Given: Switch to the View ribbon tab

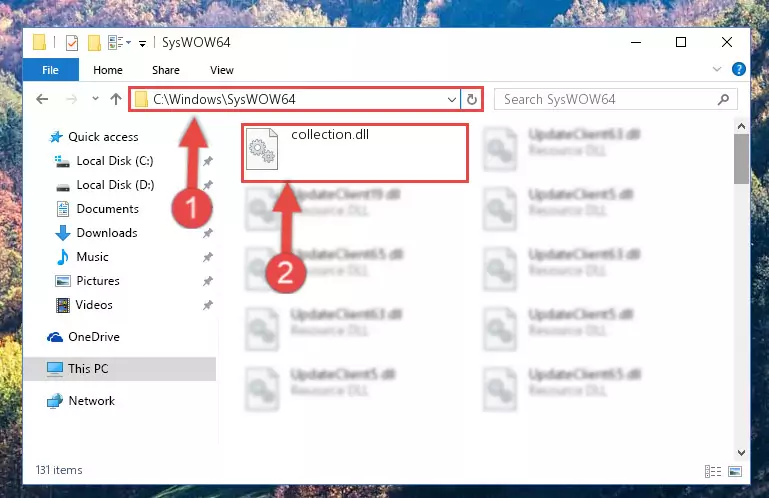Looking at the screenshot, I should point(222,70).
